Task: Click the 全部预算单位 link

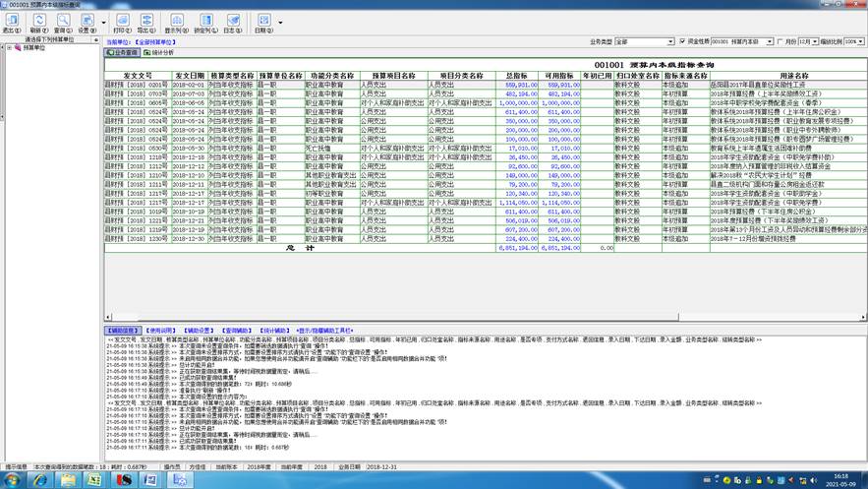Action: [155, 42]
